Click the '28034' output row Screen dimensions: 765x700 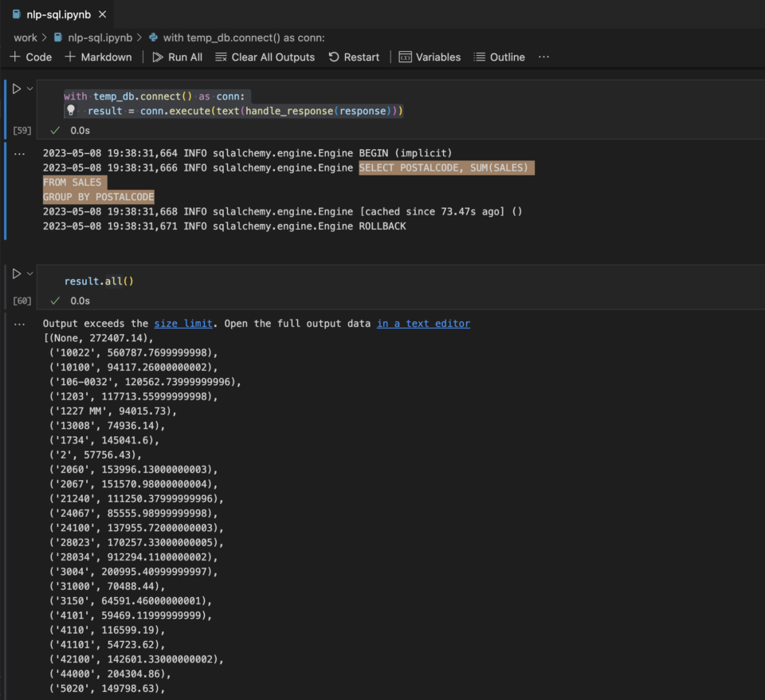tap(134, 557)
